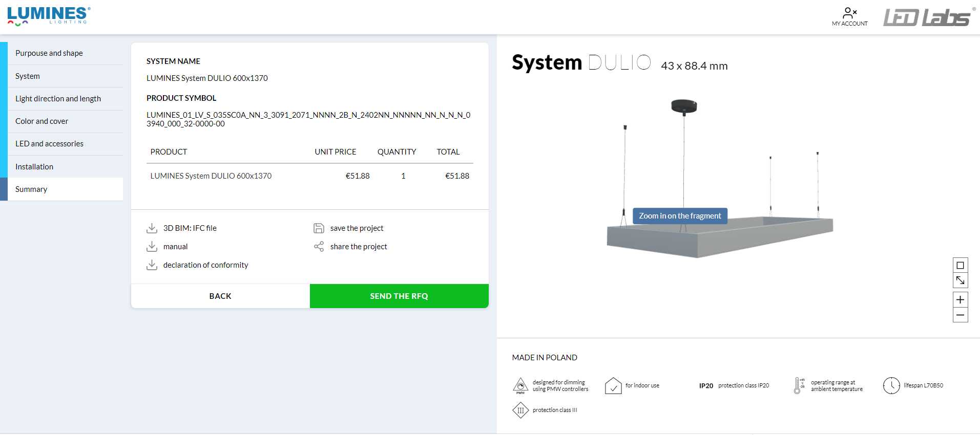Click the MADE IN POLAND label
The height and width of the screenshot is (435, 980).
coord(545,358)
